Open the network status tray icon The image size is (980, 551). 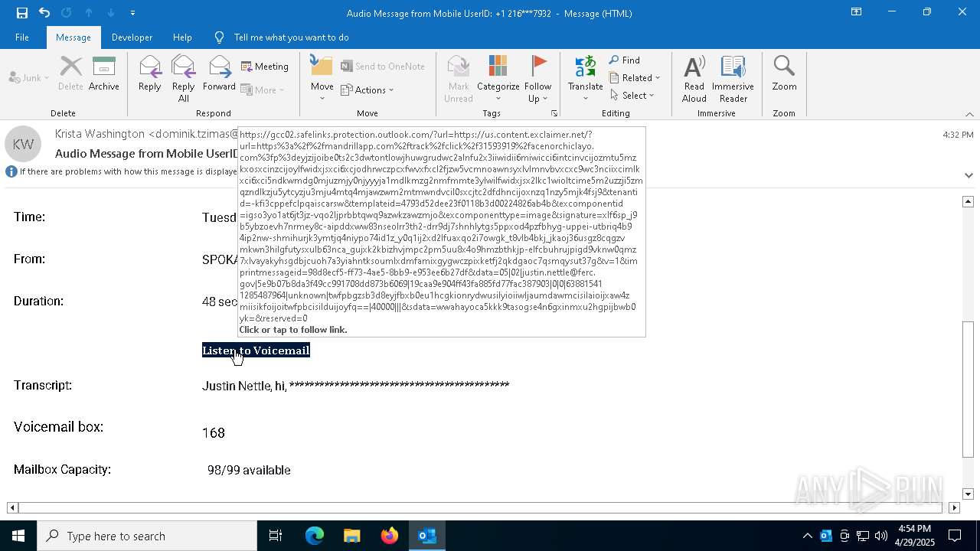[863, 536]
